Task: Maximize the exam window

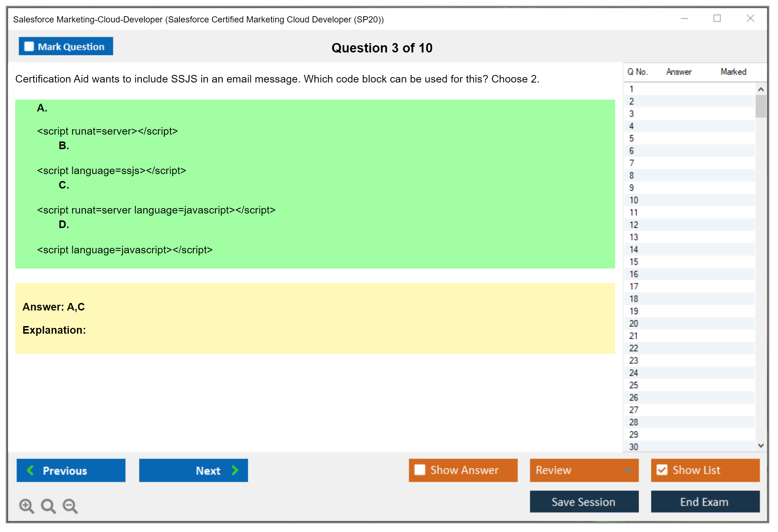Action: point(717,18)
